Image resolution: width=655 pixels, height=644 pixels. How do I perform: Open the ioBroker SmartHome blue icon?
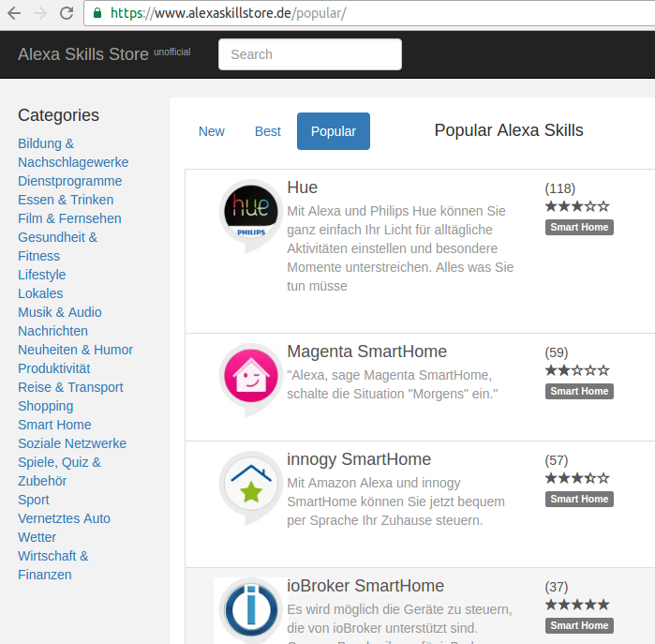click(x=250, y=610)
